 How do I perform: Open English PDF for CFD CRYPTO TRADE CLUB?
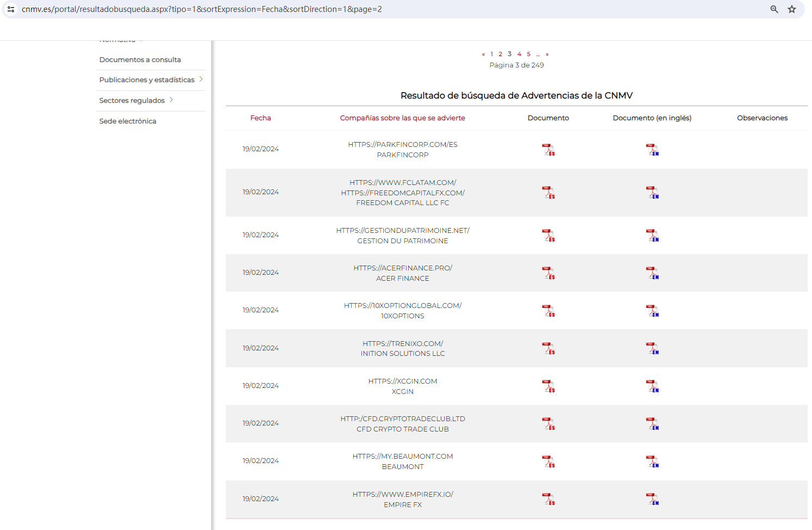click(652, 423)
